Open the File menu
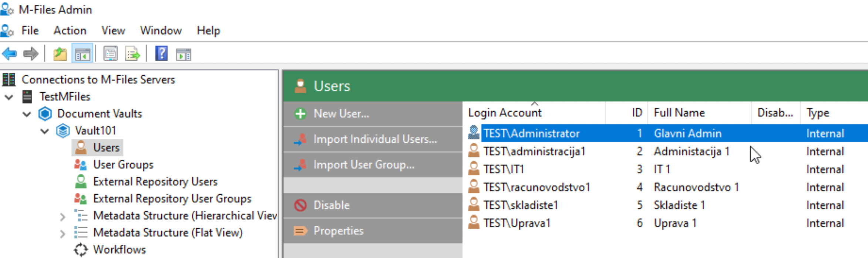868x258 pixels. 30,30
